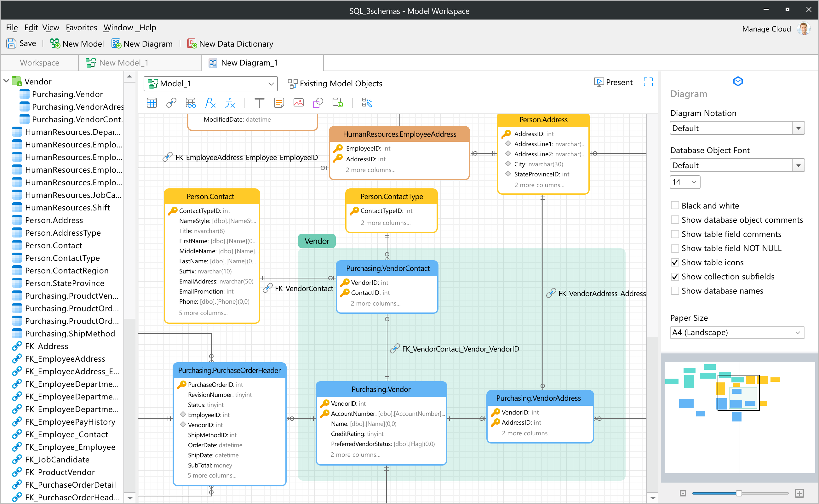Viewport: 819px width, 504px height.
Task: Click the FK_JobCandidate link icon in the tree
Action: point(17,460)
